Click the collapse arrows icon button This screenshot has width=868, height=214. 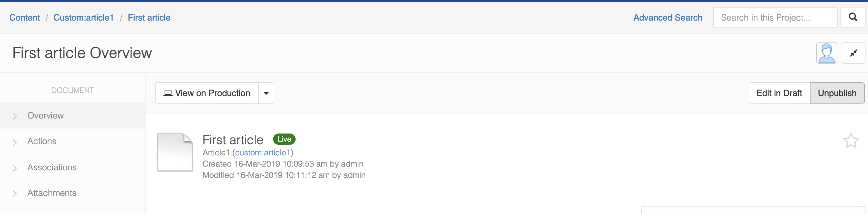pyautogui.click(x=853, y=53)
